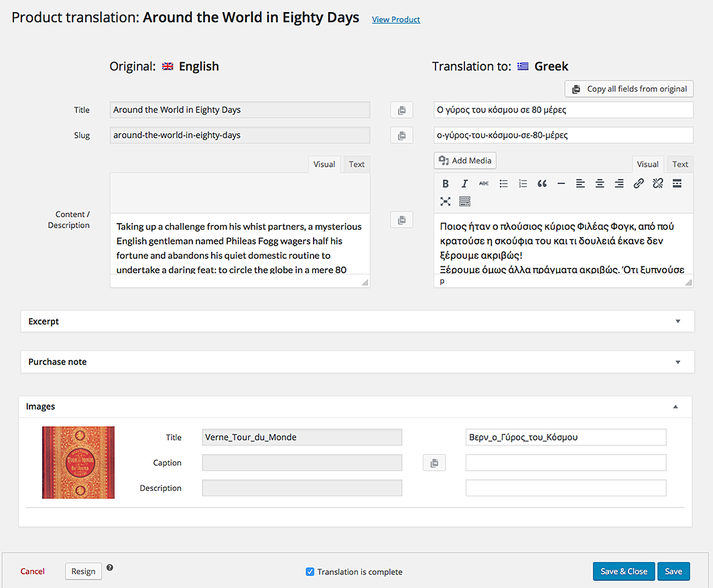Copy the Title field from original

(x=401, y=110)
